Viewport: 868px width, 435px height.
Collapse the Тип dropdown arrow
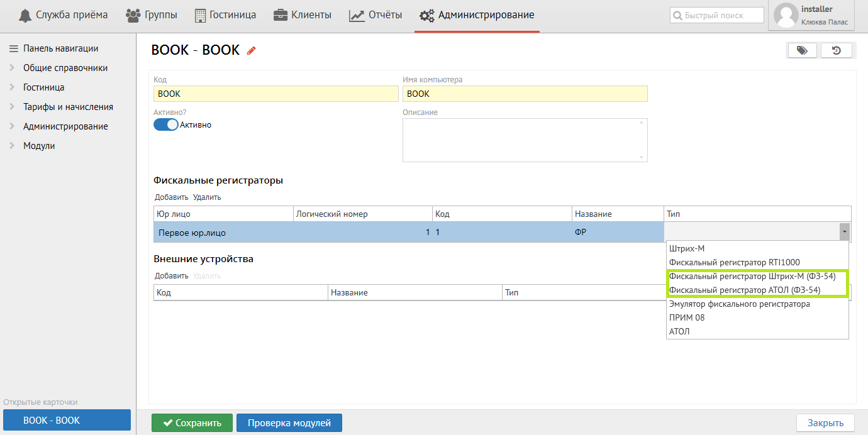click(843, 232)
